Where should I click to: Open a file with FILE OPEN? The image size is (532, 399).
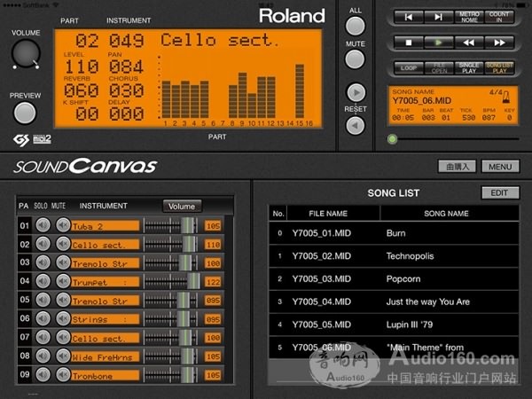438,68
